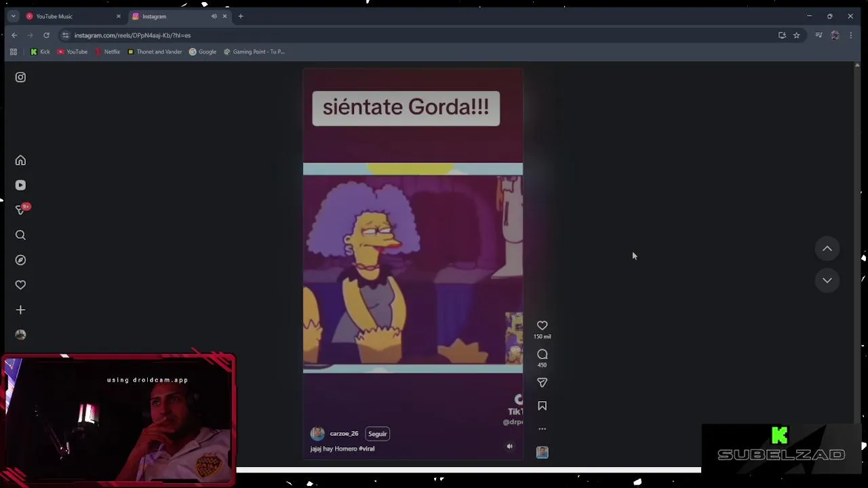Go to Instagram Home feed icon
The height and width of the screenshot is (488, 868).
[20, 161]
